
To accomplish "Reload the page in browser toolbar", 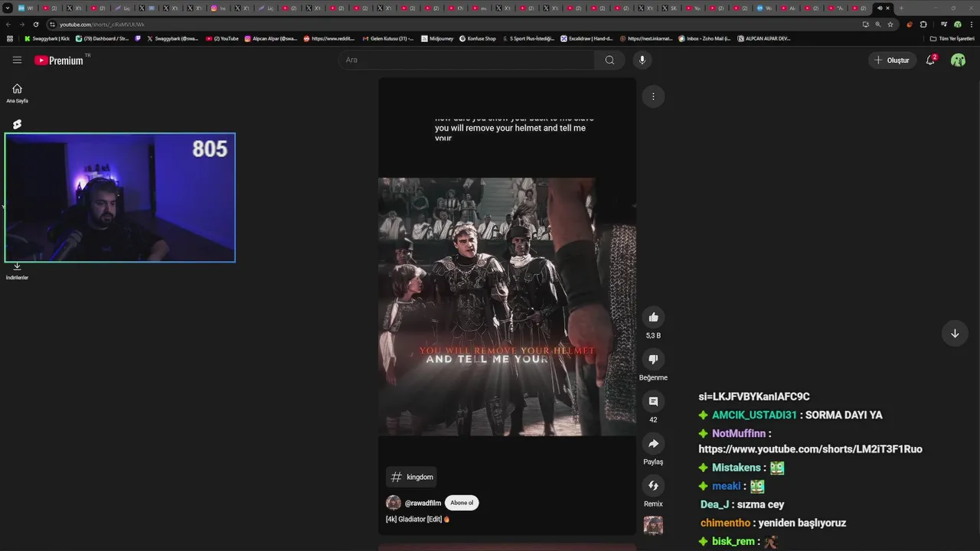I will point(35,24).
